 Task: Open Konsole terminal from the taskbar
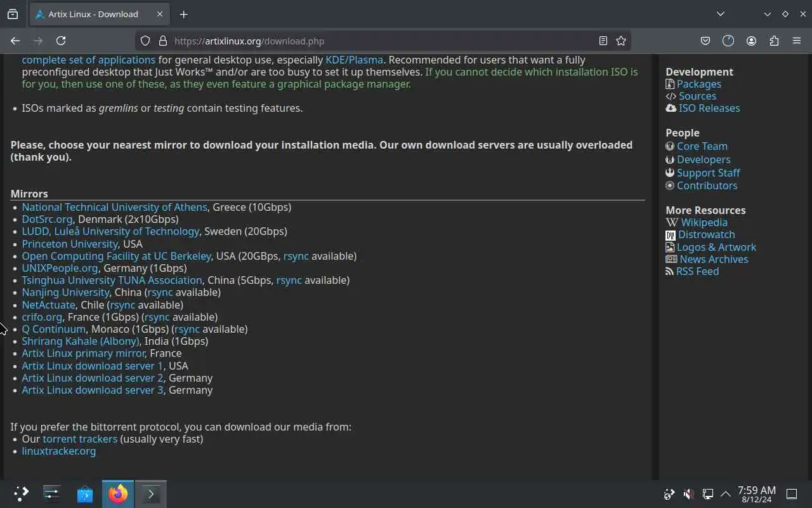tap(151, 494)
